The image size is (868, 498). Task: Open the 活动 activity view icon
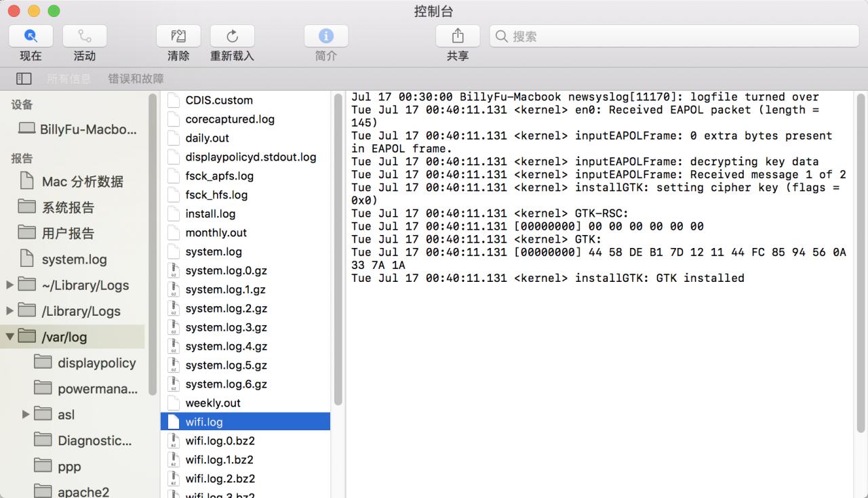(x=84, y=35)
